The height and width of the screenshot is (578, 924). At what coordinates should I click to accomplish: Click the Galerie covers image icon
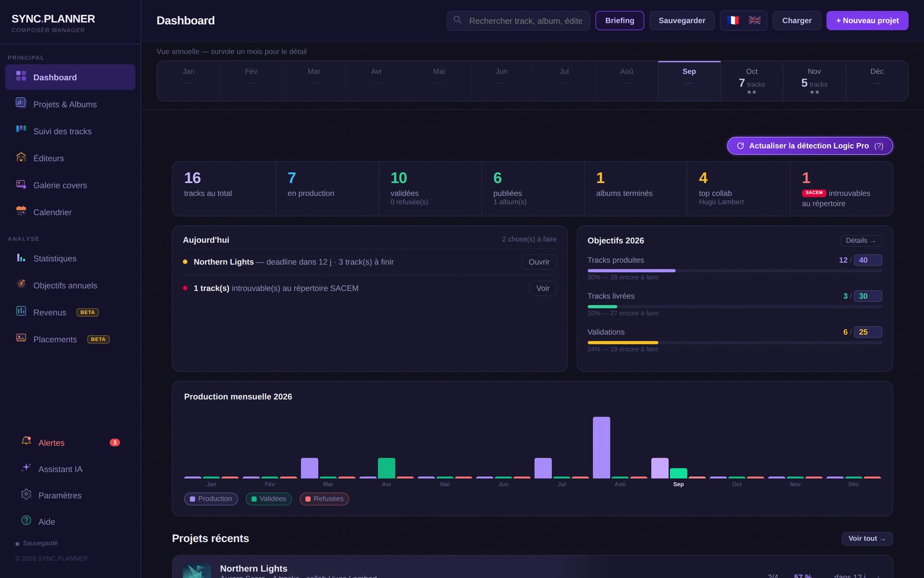click(x=21, y=184)
